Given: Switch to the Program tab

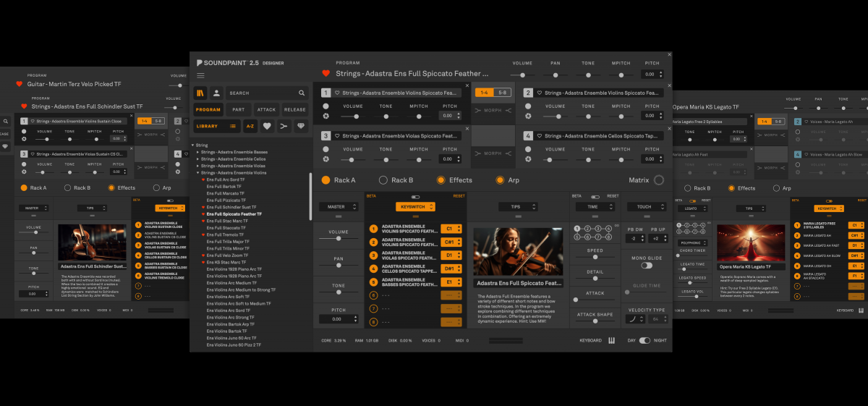Looking at the screenshot, I should point(208,110).
